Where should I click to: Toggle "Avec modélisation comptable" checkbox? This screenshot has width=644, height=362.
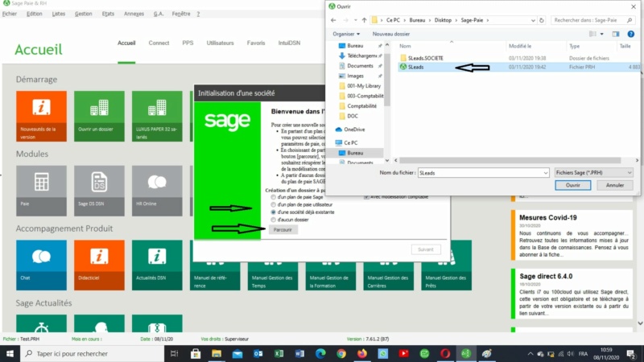point(366,197)
